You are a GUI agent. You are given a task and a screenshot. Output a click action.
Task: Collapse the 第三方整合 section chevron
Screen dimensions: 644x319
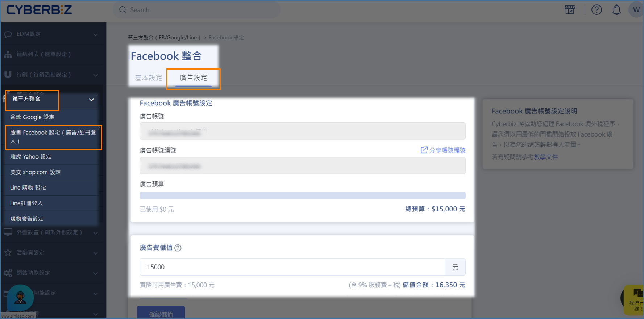click(91, 100)
